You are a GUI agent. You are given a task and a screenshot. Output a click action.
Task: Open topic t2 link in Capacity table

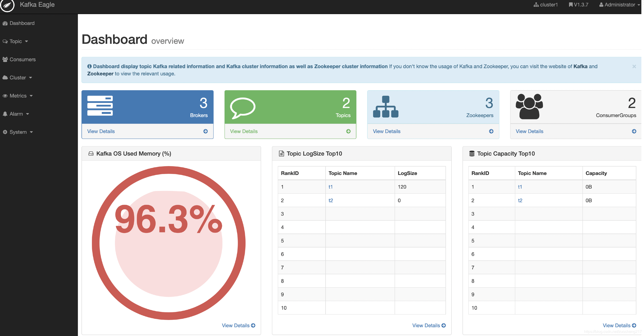pyautogui.click(x=520, y=200)
